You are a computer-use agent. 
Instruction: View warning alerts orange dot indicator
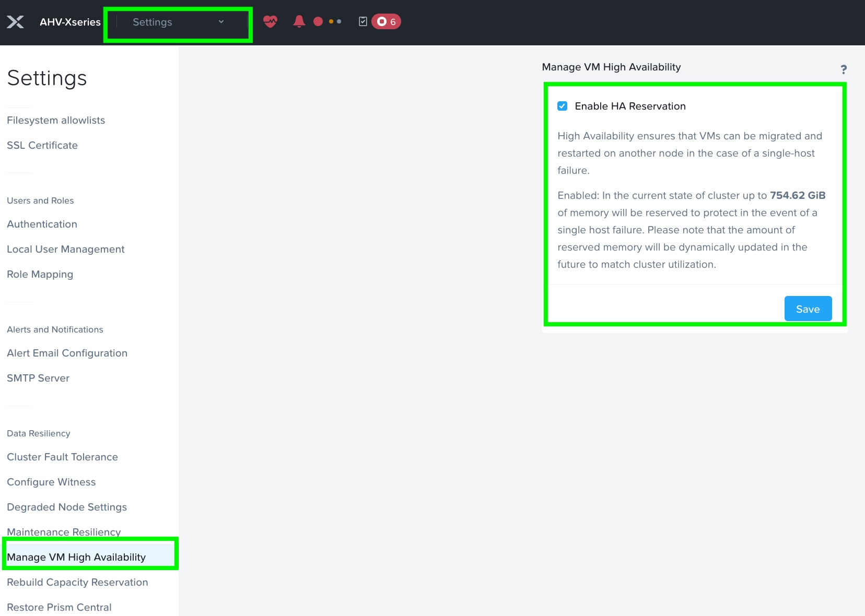(331, 21)
